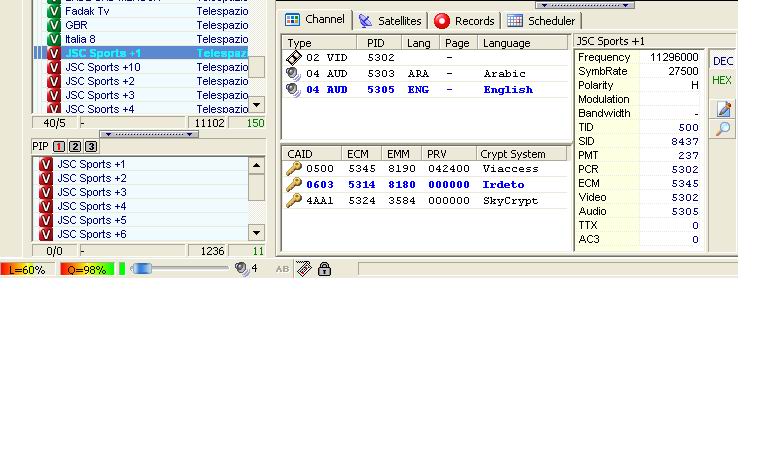Collapse the splitter above the PIP panel

(148, 134)
